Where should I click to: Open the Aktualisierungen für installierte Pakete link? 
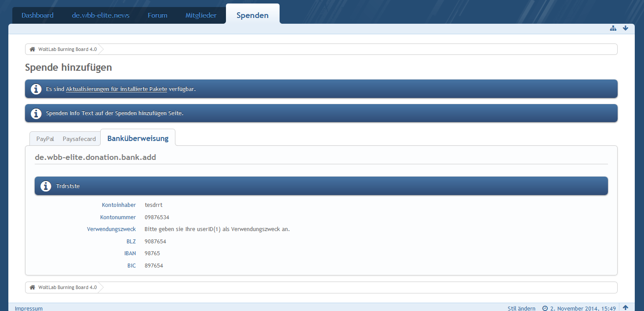point(116,89)
